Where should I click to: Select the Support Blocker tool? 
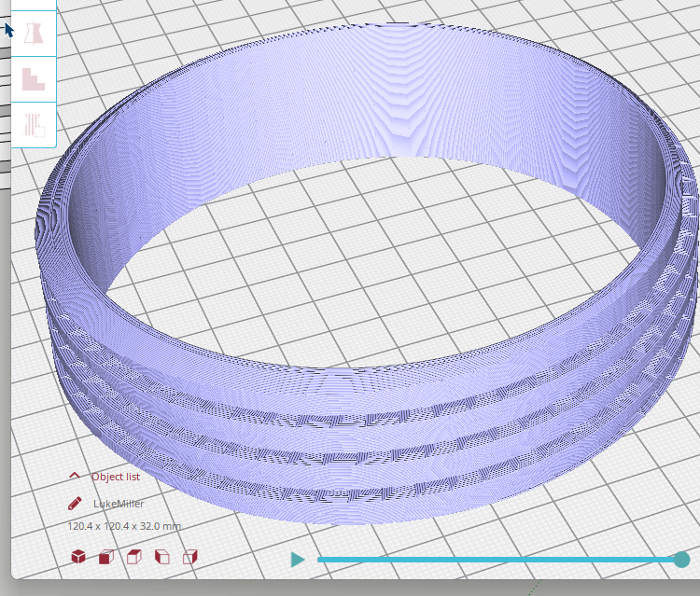click(x=34, y=124)
